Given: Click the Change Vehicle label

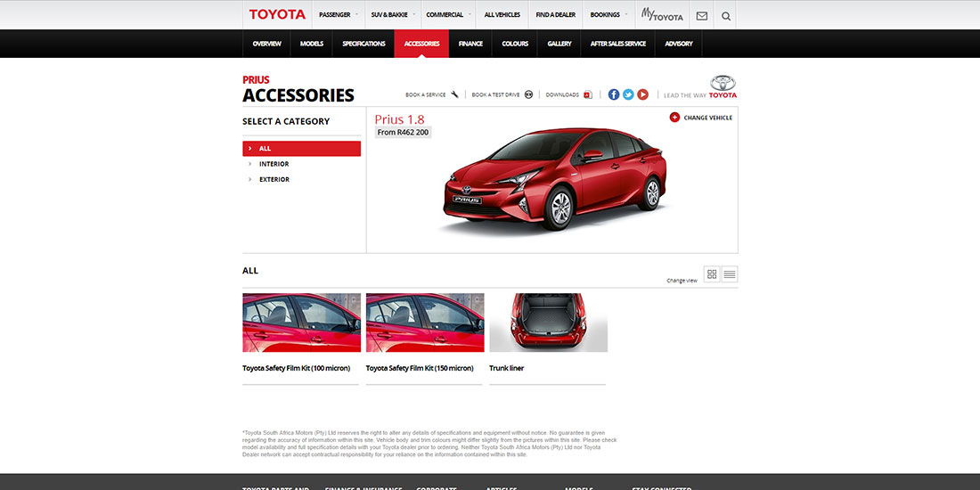Looking at the screenshot, I should (x=707, y=118).
